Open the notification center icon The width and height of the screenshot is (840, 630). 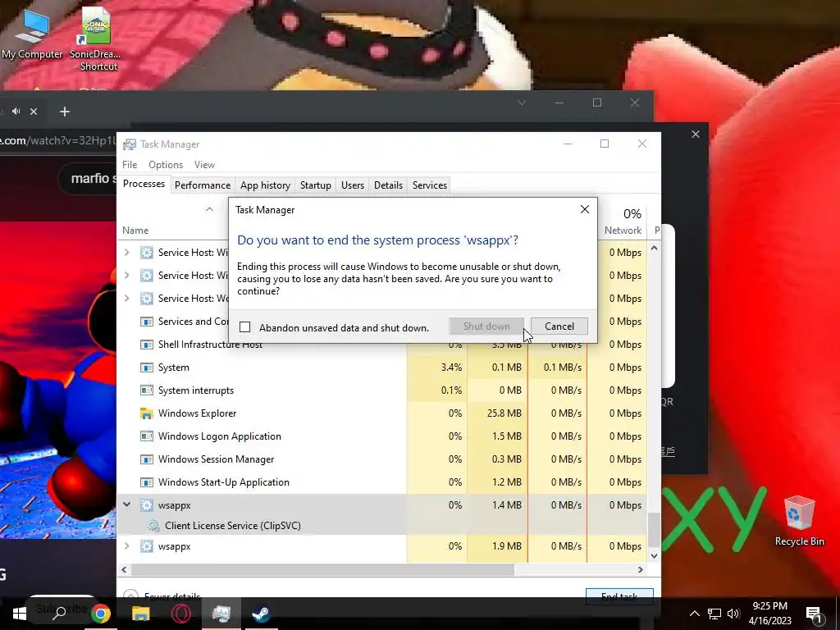(x=813, y=614)
